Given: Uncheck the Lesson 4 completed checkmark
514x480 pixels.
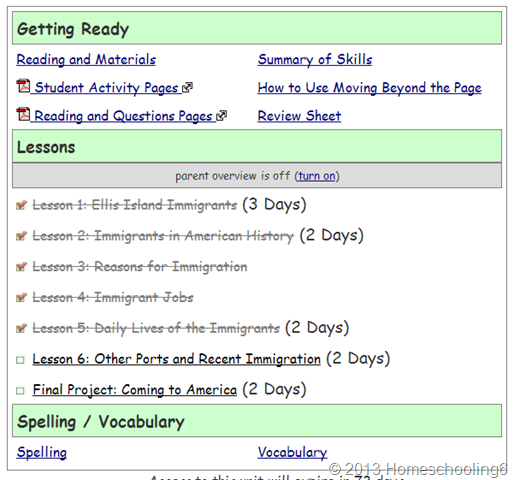Looking at the screenshot, I should 21,297.
